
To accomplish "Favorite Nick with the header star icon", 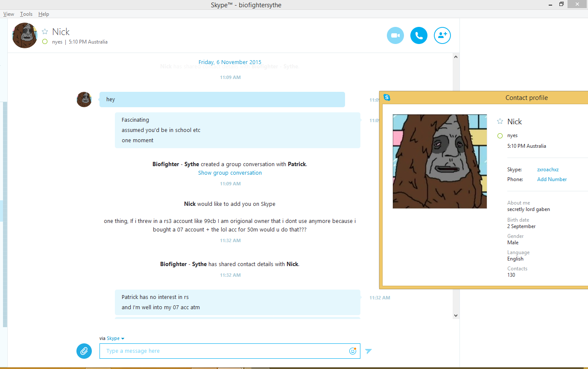I will (45, 32).
